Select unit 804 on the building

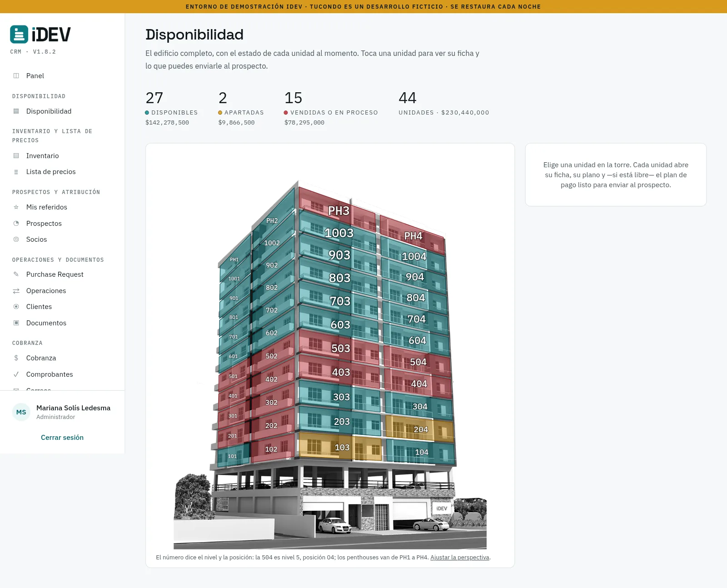pos(416,298)
